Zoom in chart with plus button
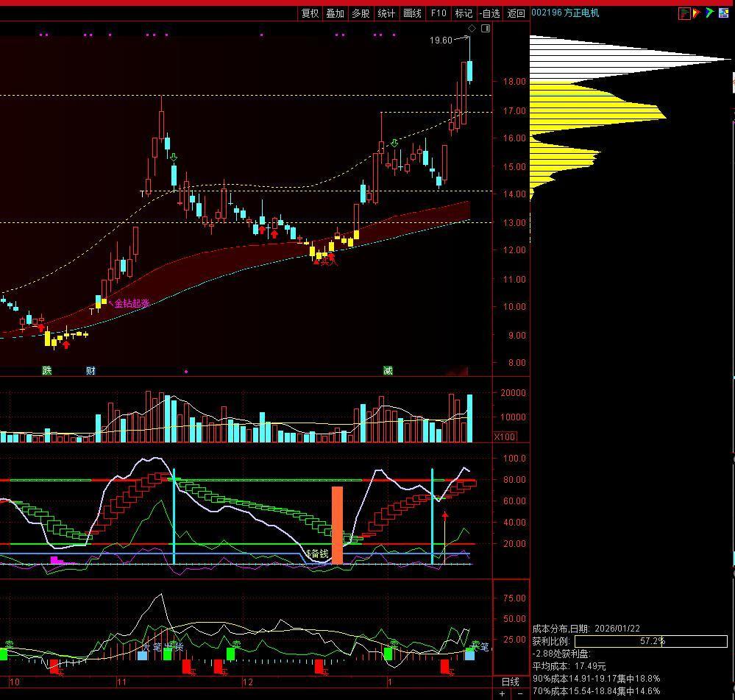 pos(502,693)
